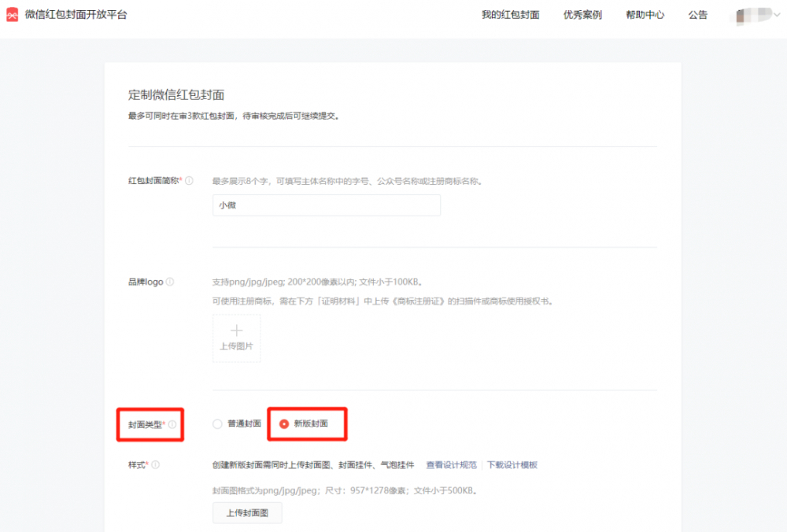Select the 新版封面 radio option
This screenshot has width=787, height=532.
[284, 424]
